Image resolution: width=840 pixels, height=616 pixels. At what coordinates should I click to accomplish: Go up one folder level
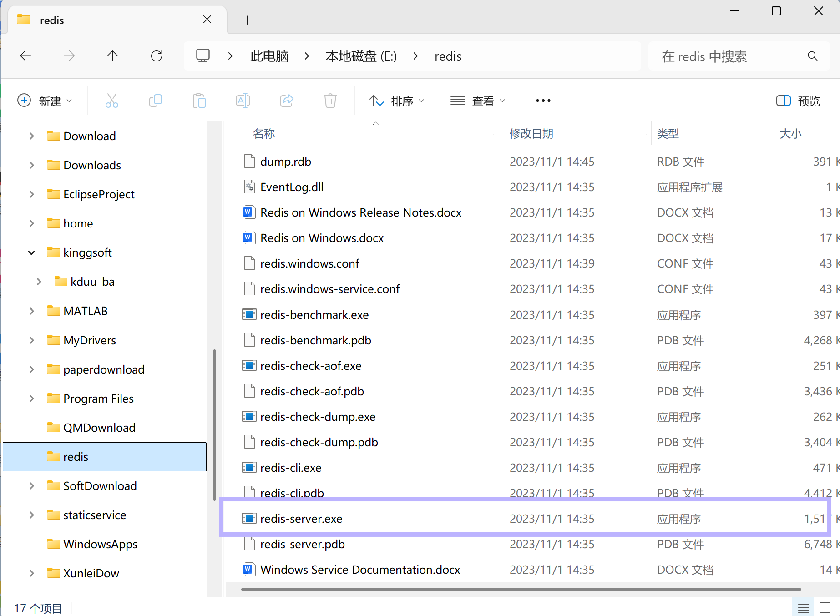112,56
